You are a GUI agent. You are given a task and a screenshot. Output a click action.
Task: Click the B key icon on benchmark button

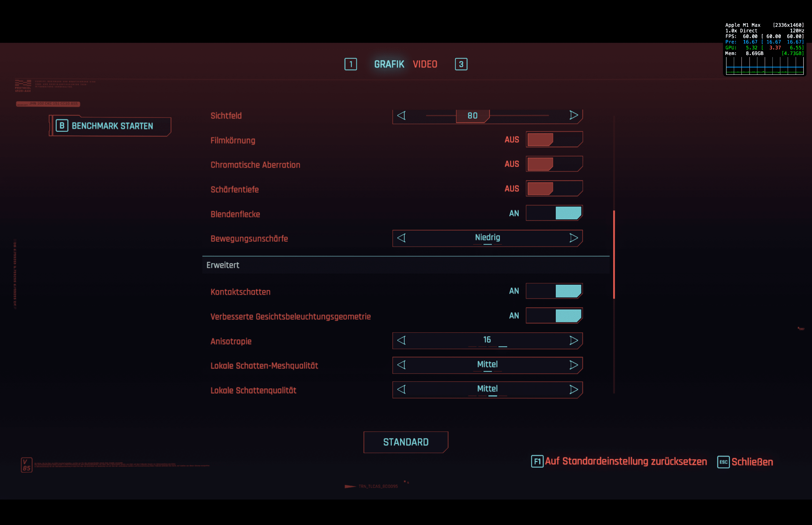point(62,125)
